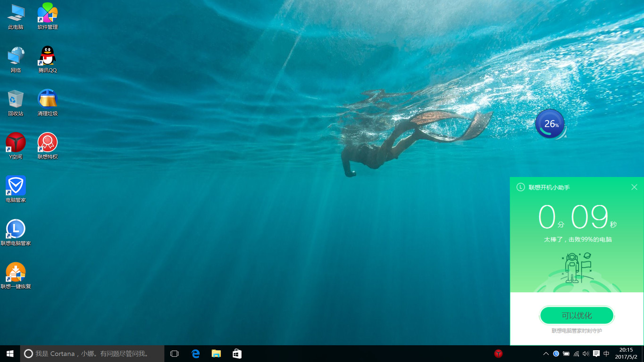Viewport: 644px width, 362px height.
Task: Click the 联想开机小助手 title text
Action: pyautogui.click(x=549, y=187)
